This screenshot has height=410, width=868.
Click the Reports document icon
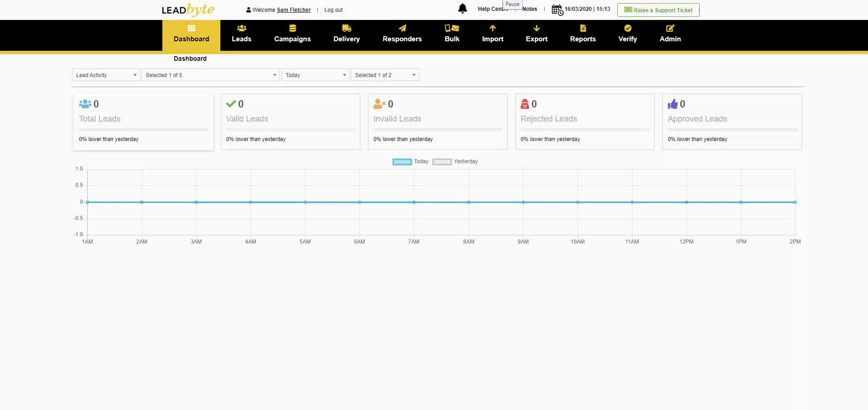click(x=583, y=28)
